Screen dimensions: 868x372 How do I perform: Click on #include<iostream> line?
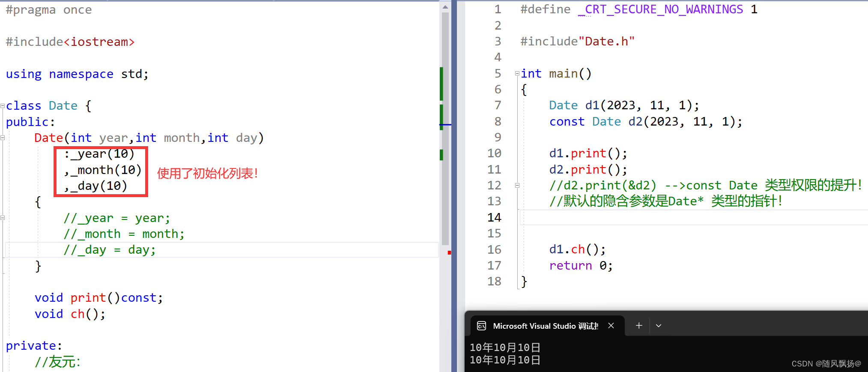coord(70,42)
